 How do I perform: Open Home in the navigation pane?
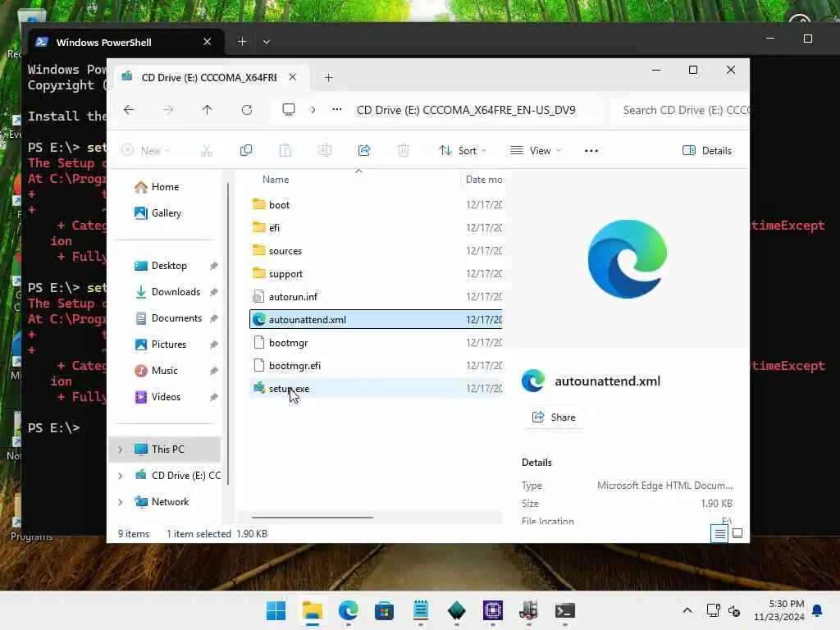coord(165,187)
